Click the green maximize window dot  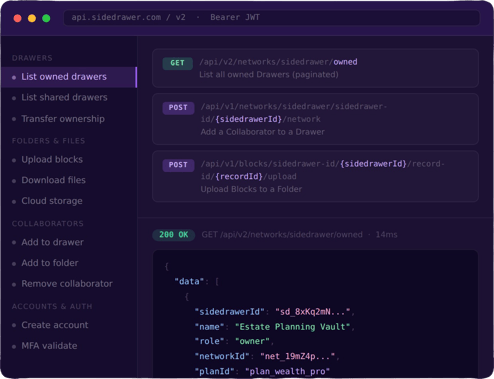[46, 18]
